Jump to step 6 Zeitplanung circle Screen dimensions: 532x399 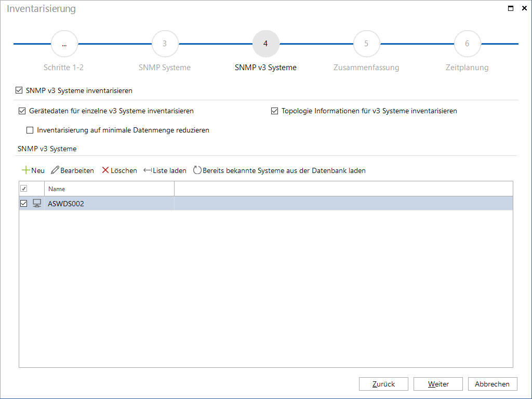467,44
